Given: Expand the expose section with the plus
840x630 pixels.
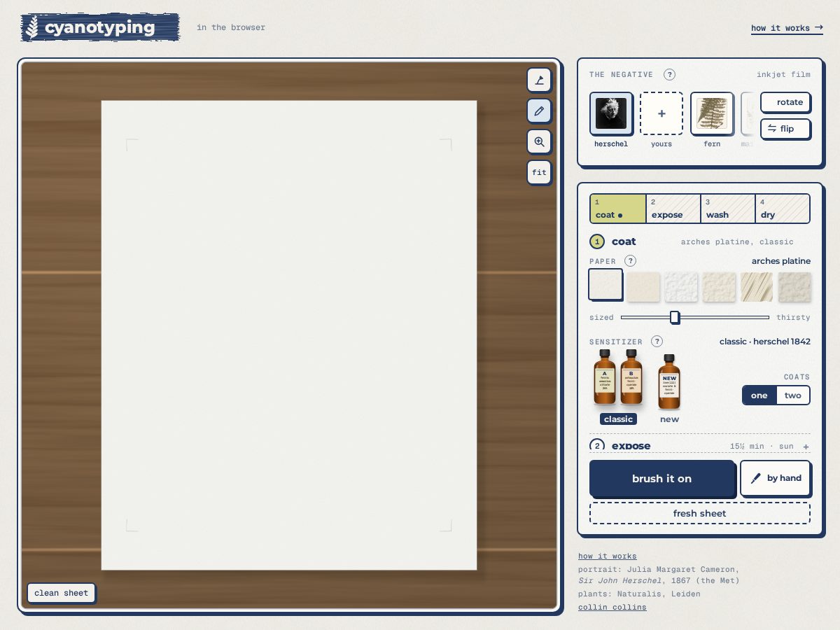Looking at the screenshot, I should 806,447.
